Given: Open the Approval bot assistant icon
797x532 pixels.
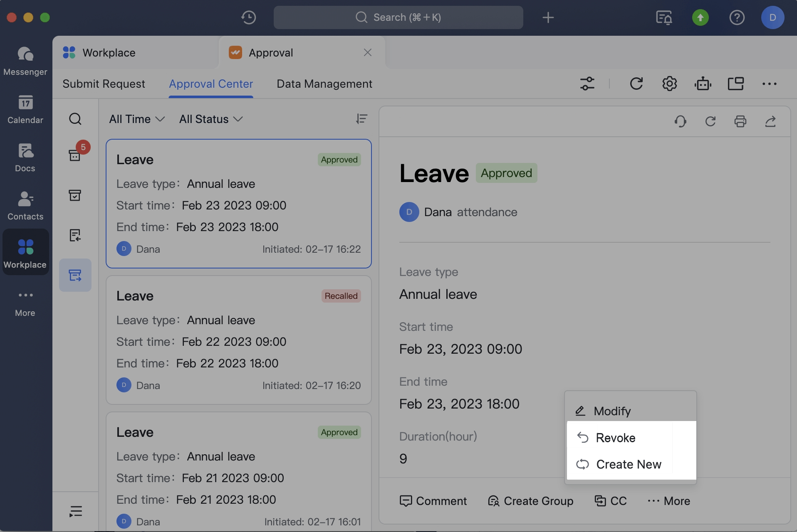Looking at the screenshot, I should [x=703, y=84].
